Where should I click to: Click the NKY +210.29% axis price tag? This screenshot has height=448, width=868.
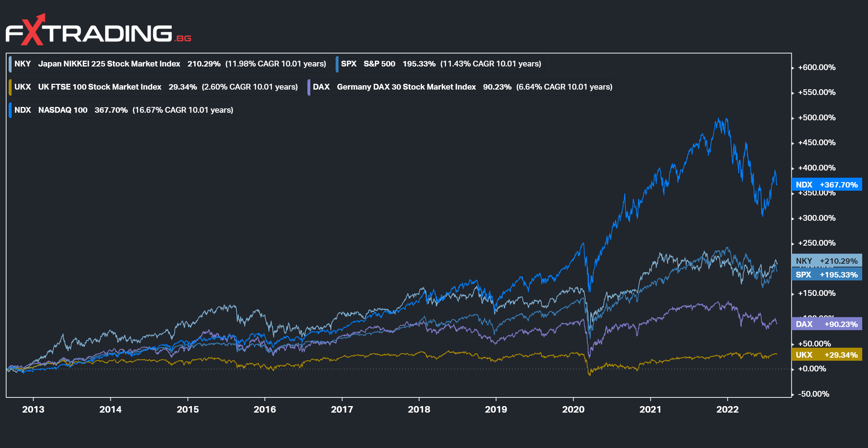pos(827,261)
